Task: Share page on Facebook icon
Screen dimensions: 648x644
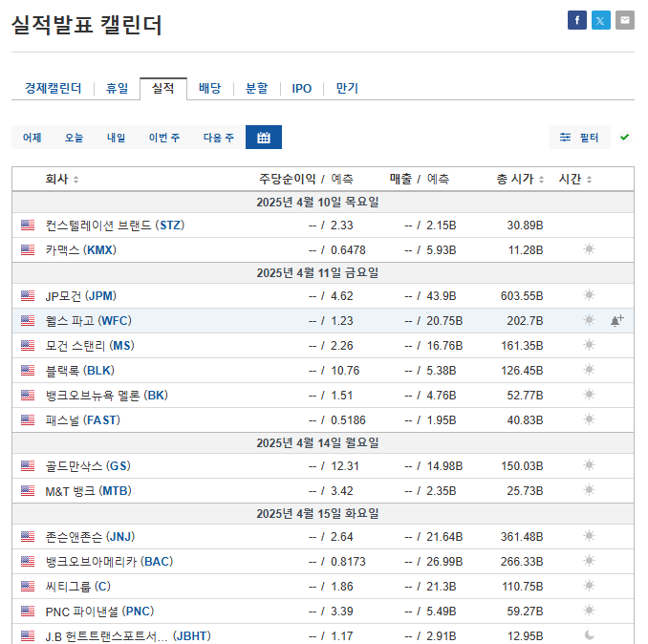Action: [577, 20]
